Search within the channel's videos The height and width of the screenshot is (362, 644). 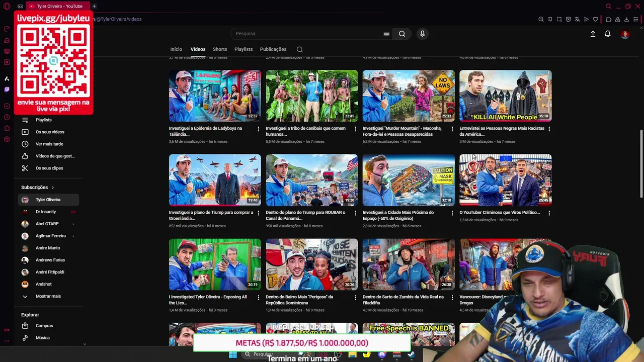(299, 49)
